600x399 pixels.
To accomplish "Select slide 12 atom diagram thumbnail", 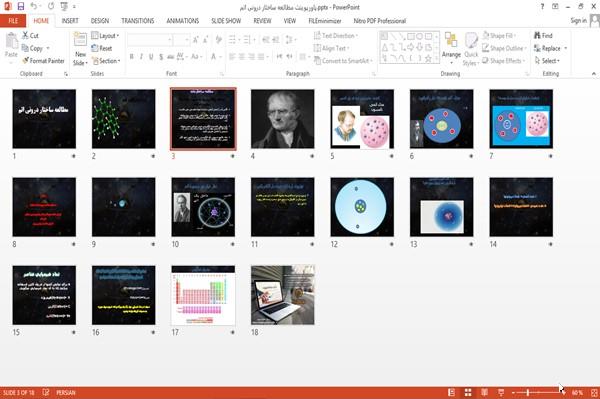I will click(362, 207).
